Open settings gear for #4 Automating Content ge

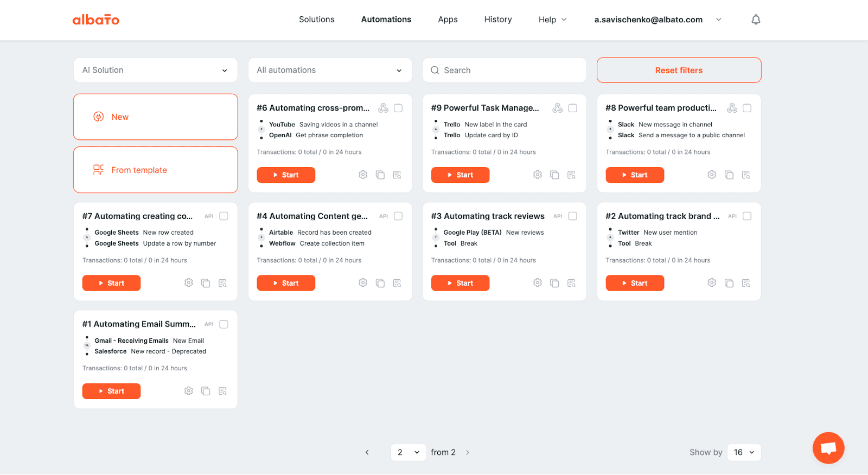point(363,283)
